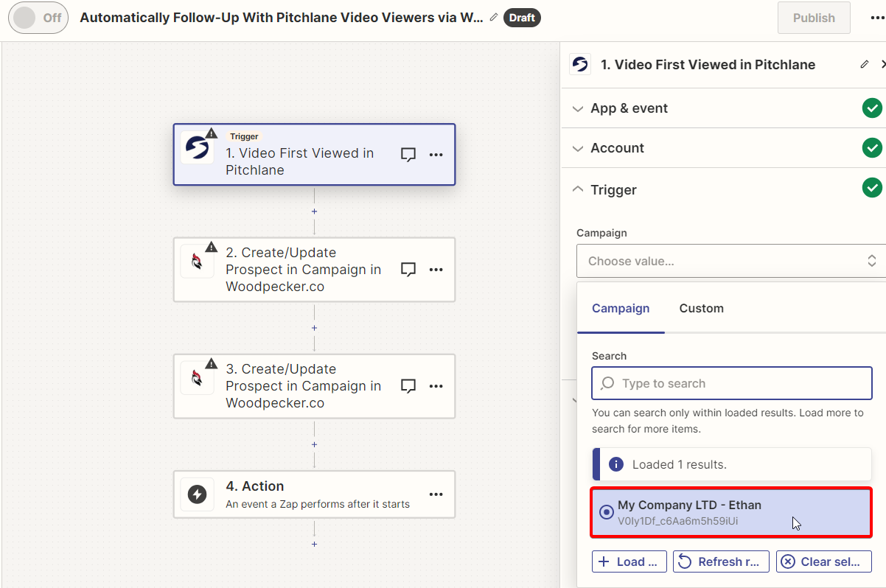Viewport: 886px width, 588px height.
Task: Open comment icon on step 1
Action: click(x=408, y=155)
